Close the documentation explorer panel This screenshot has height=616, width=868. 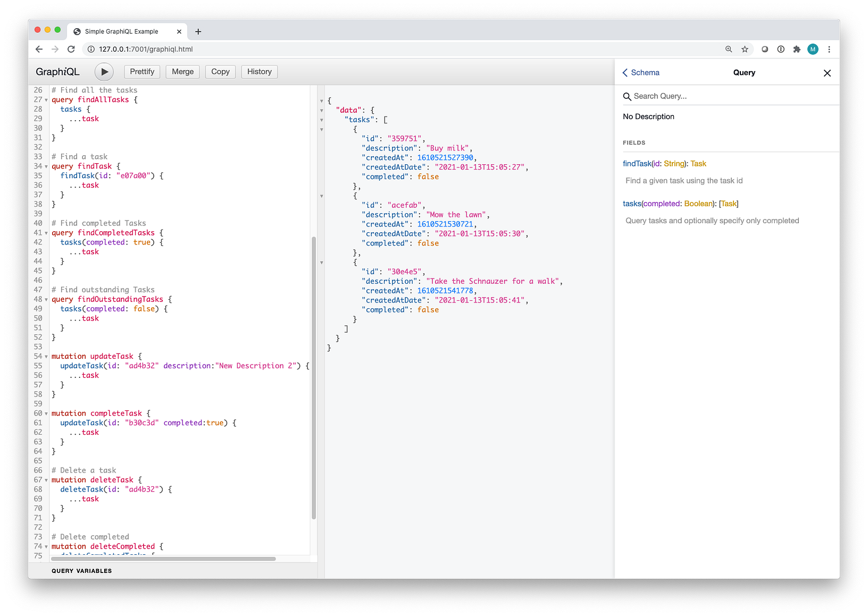pyautogui.click(x=827, y=73)
